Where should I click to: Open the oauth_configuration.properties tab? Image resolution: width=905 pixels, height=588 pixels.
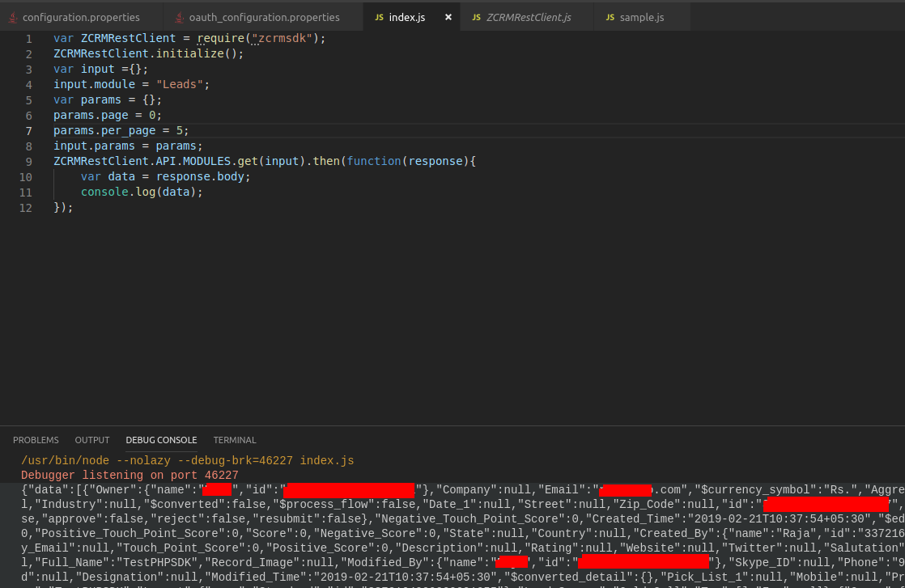point(265,17)
